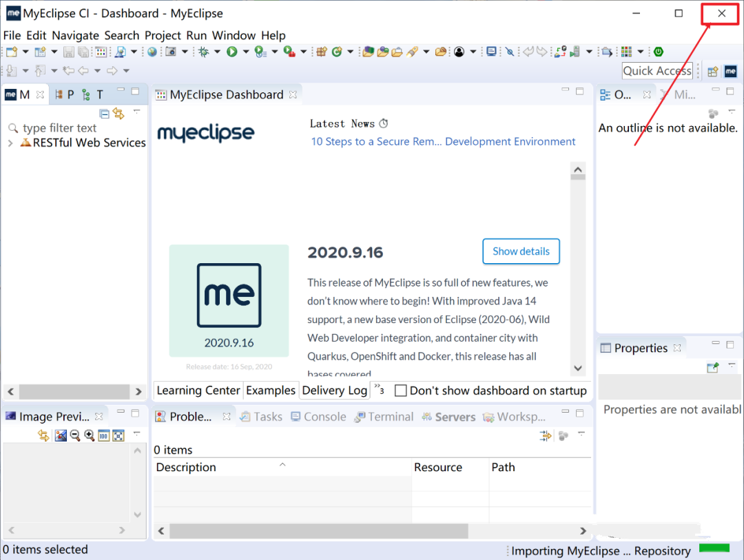Click the Image Preview background toggle icon
The image size is (744, 560).
[x=61, y=435]
